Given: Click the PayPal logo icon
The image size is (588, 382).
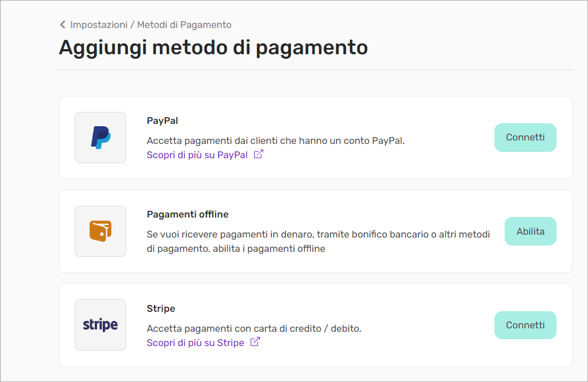Looking at the screenshot, I should click(x=100, y=138).
